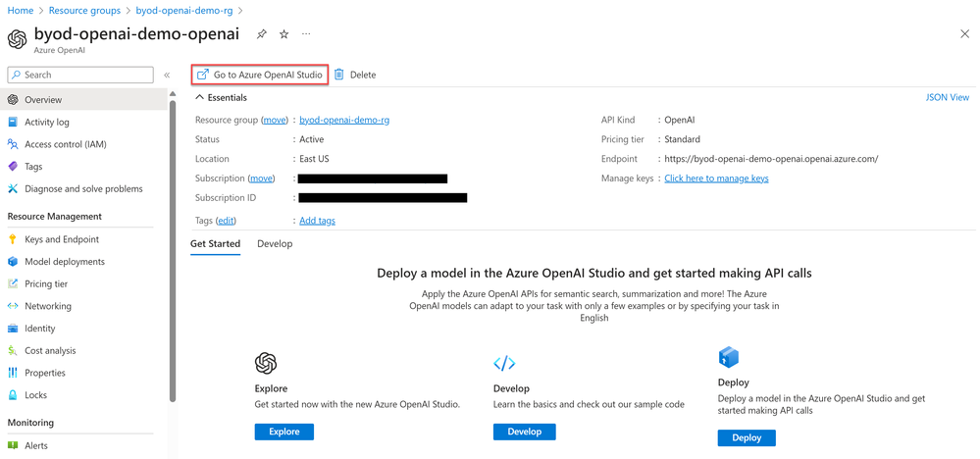Image resolution: width=980 pixels, height=459 pixels.
Task: Click the sidebar vertical scrollbar
Action: (x=173, y=250)
